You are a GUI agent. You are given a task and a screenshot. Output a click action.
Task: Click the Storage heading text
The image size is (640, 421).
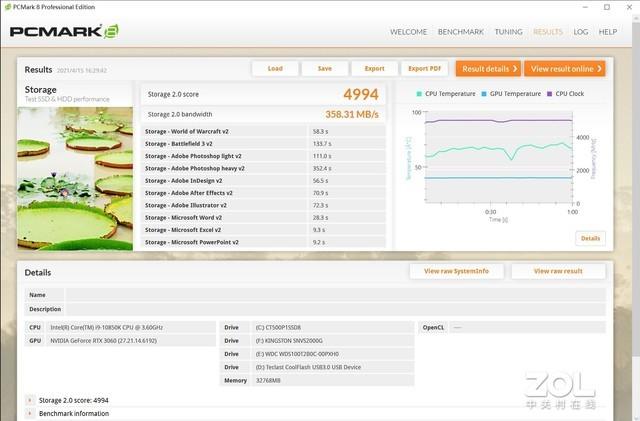tap(40, 89)
